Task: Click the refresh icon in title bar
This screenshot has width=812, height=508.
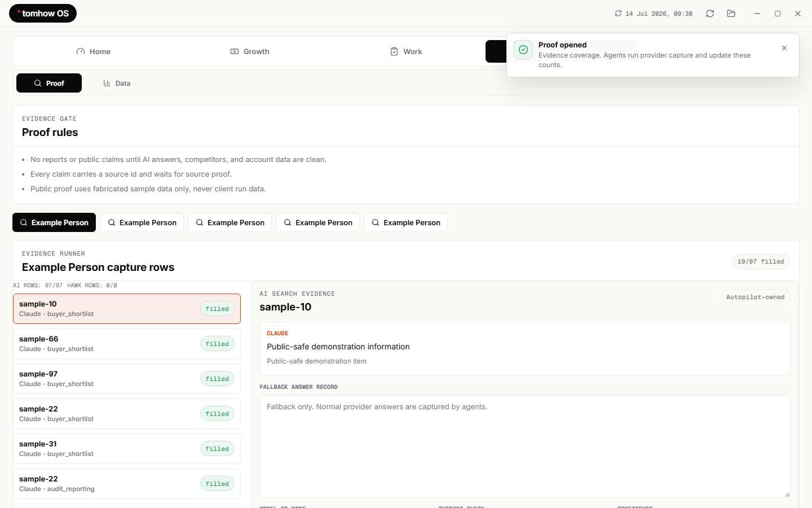Action: pyautogui.click(x=710, y=14)
